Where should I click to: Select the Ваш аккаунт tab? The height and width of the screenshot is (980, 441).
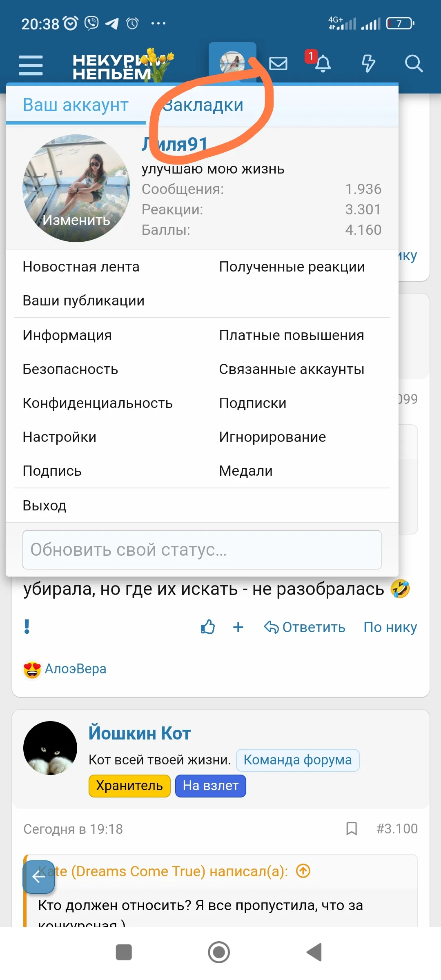pyautogui.click(x=76, y=105)
